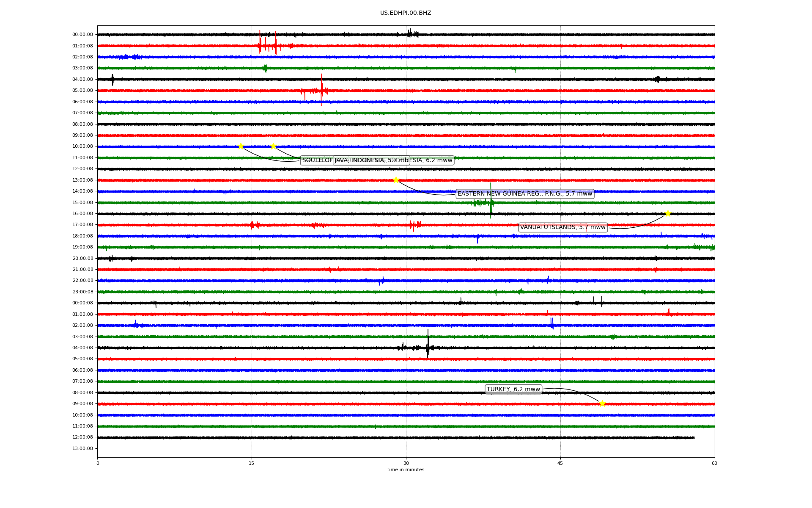This screenshot has width=812, height=508.
Task: Click the x-axis tick label 30
Action: tap(406, 464)
